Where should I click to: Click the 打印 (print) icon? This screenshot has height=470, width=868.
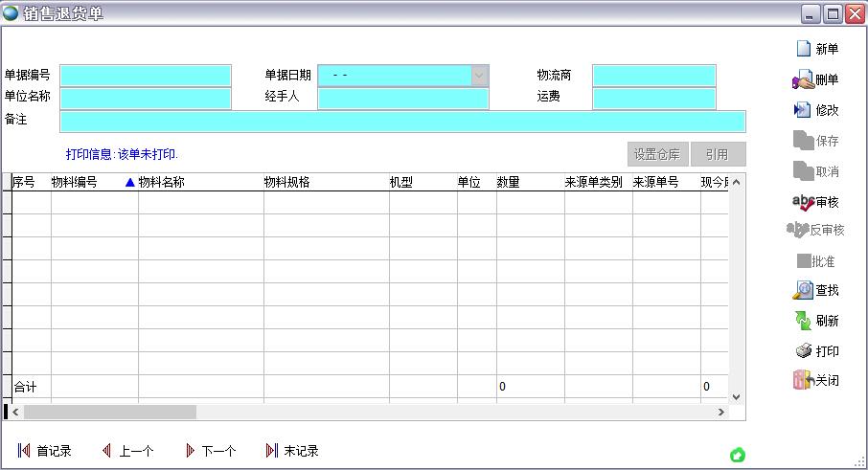click(802, 351)
